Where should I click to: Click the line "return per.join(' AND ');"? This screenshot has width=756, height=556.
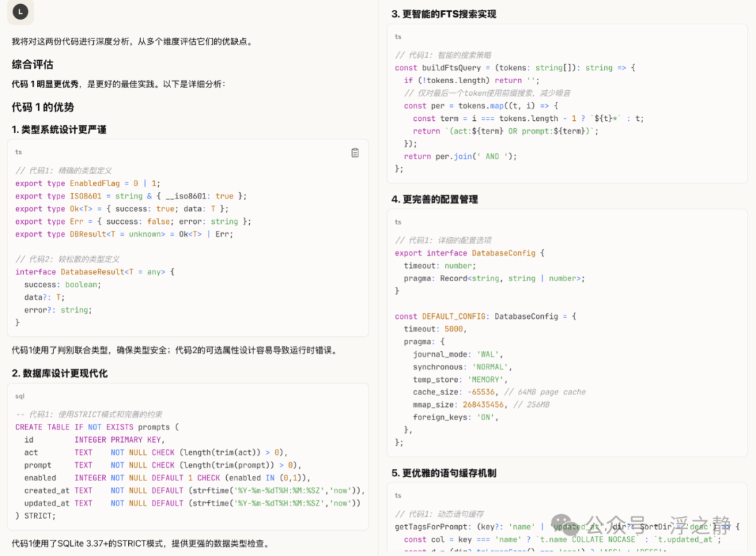click(x=460, y=157)
